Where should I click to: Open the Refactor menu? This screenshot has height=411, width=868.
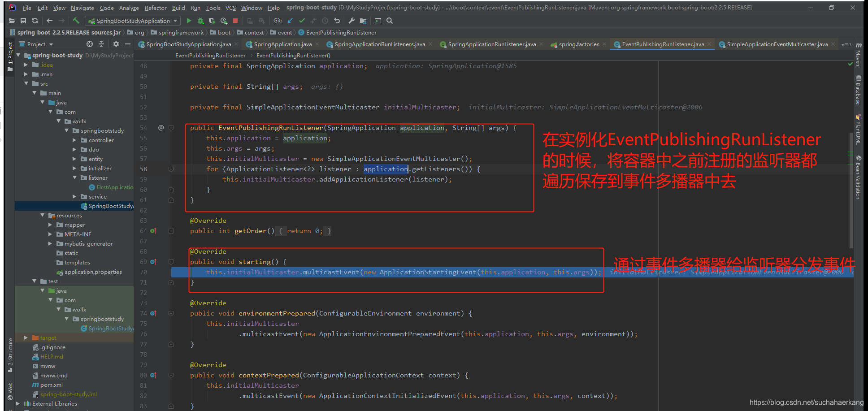156,8
